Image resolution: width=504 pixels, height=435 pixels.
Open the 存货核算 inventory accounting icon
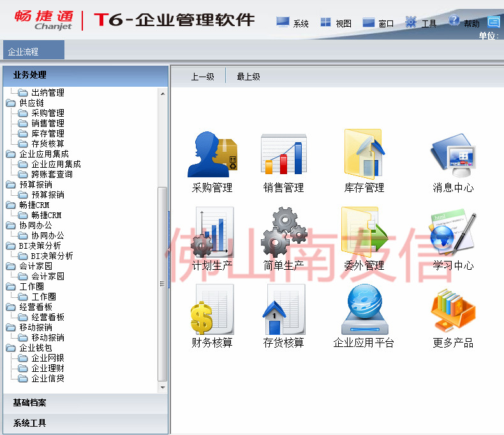click(x=283, y=309)
